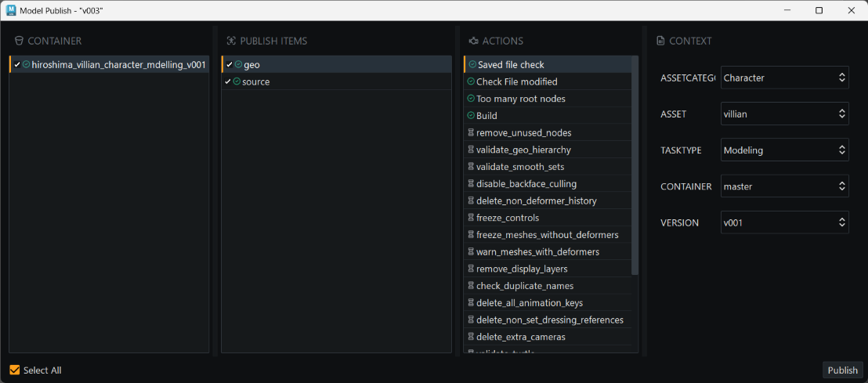Click pending hourglass icon for remove_display_layers
Viewport: 868px width, 383px height.
click(471, 269)
